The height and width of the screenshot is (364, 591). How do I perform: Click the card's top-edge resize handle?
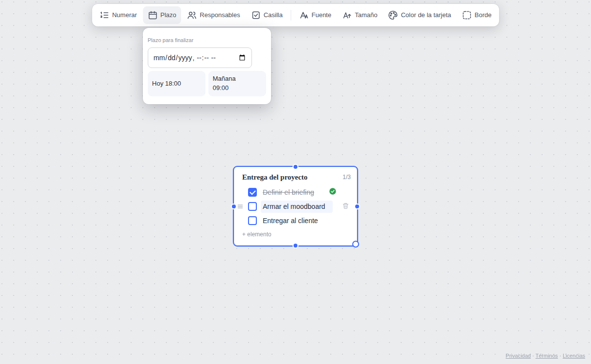point(295,167)
